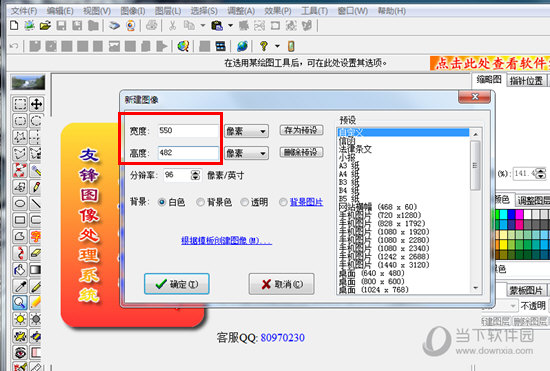Select the ellipse shape tool
The height and width of the screenshot is (371, 550).
pyautogui.click(x=20, y=203)
